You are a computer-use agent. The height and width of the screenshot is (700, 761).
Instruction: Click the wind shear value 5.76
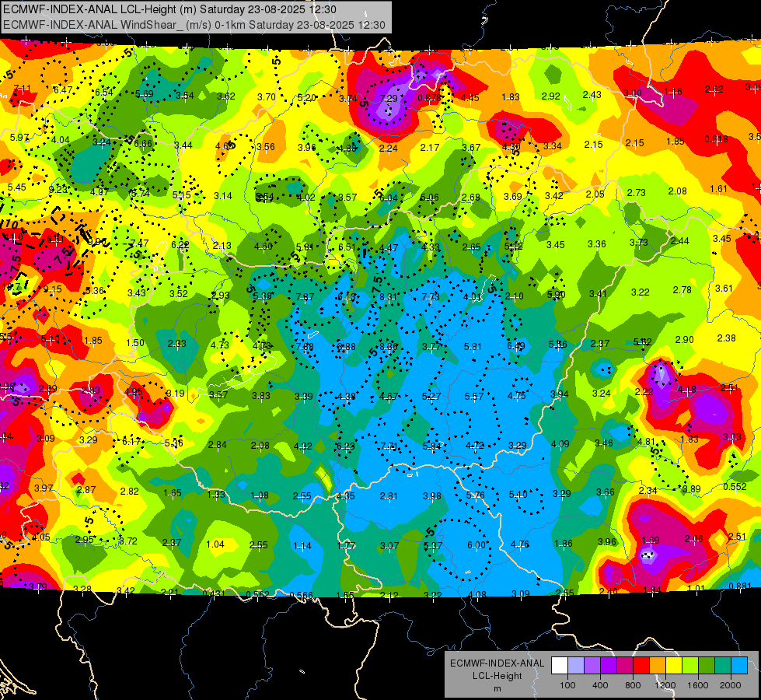point(475,495)
